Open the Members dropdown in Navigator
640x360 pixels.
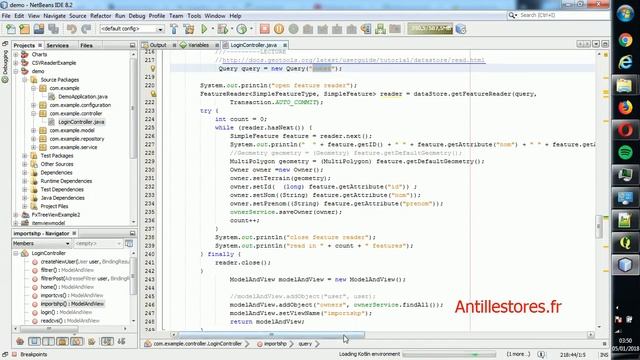(41, 243)
